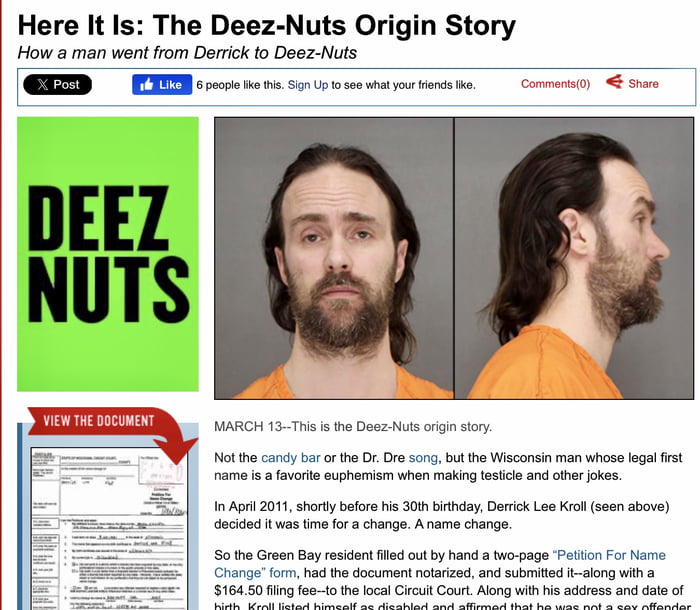Click the thumbs-up icon on Like button
Viewport: 700px width, 610px height.
[146, 84]
